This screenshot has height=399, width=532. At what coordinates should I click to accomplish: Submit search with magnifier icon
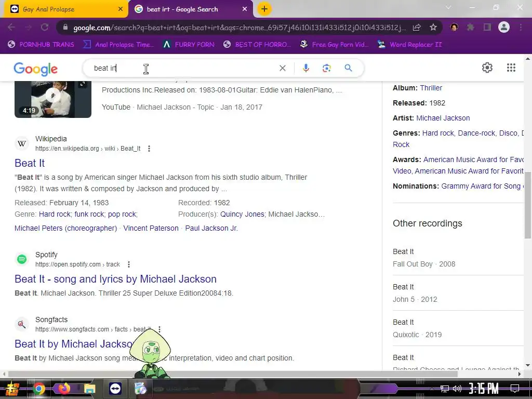(x=348, y=68)
